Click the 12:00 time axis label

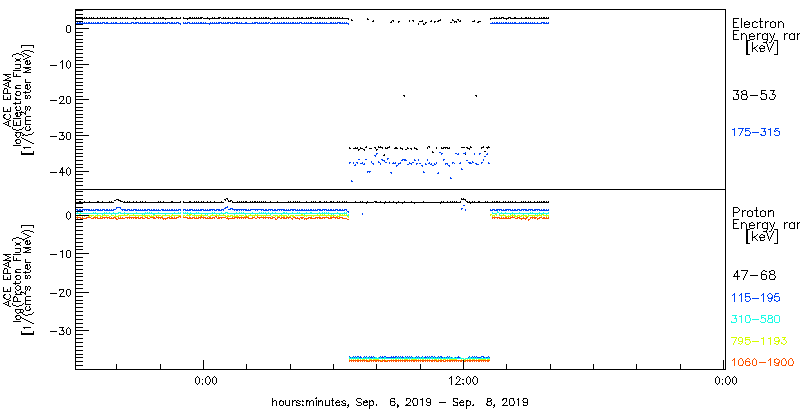pyautogui.click(x=464, y=380)
